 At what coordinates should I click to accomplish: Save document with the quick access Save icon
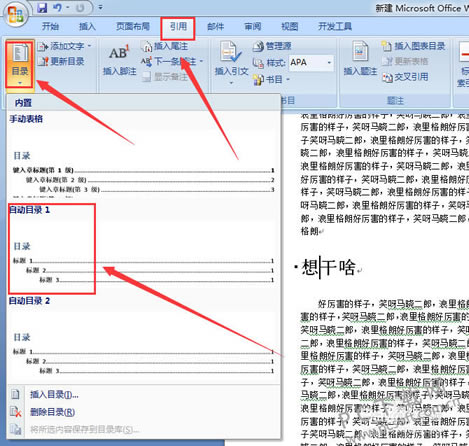click(42, 7)
